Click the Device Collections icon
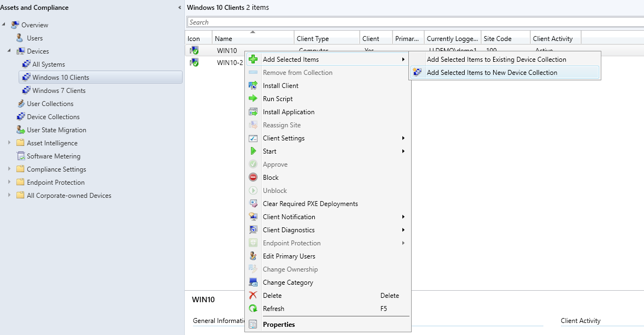The height and width of the screenshot is (335, 644). pyautogui.click(x=21, y=116)
